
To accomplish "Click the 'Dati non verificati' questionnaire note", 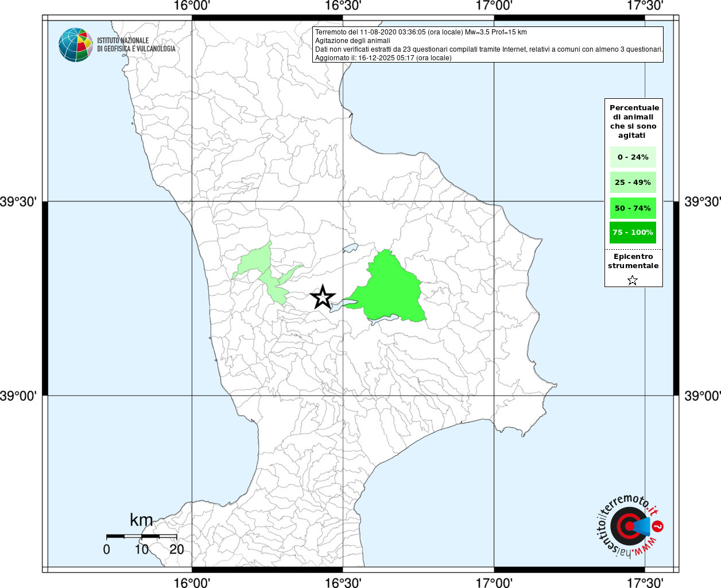I will tap(489, 49).
